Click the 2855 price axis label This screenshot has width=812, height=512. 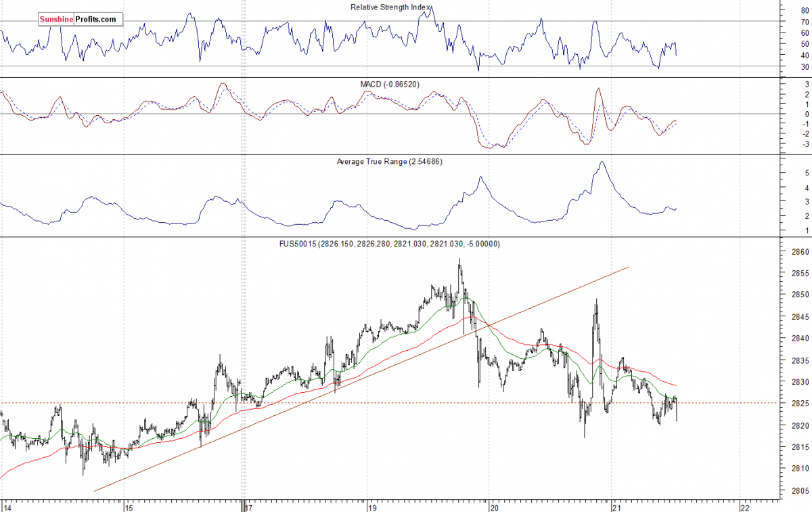(x=800, y=274)
